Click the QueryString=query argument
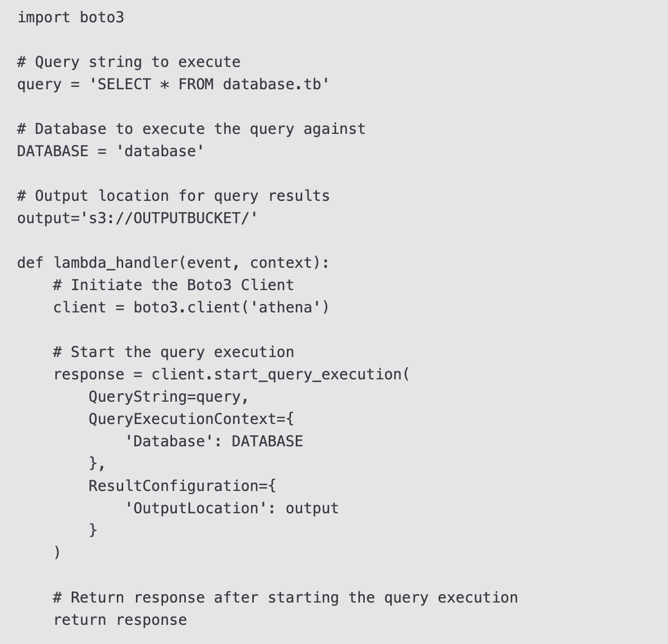668x644 pixels. [x=168, y=397]
